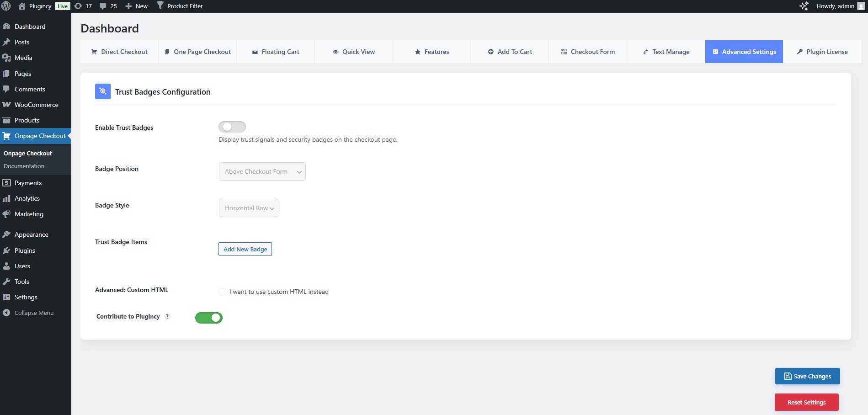The width and height of the screenshot is (868, 415).
Task: Enable the Trust Badges toggle
Action: click(232, 127)
